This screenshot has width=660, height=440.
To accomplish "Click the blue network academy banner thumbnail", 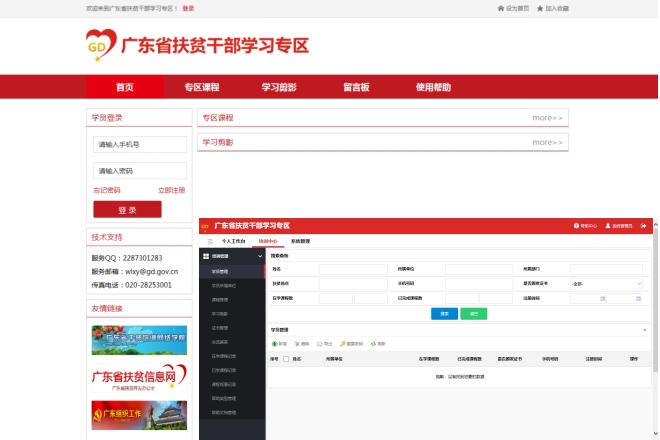I will pos(139,340).
